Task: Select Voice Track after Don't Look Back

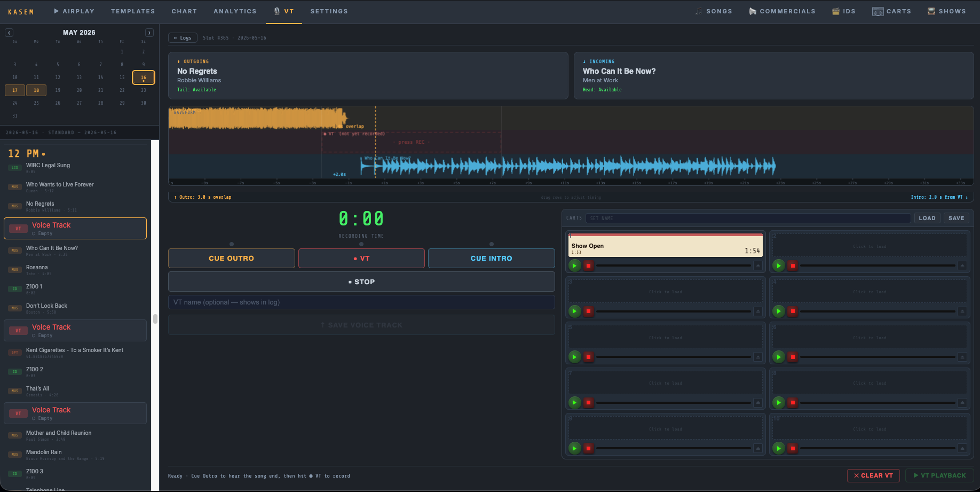Action: click(75, 331)
